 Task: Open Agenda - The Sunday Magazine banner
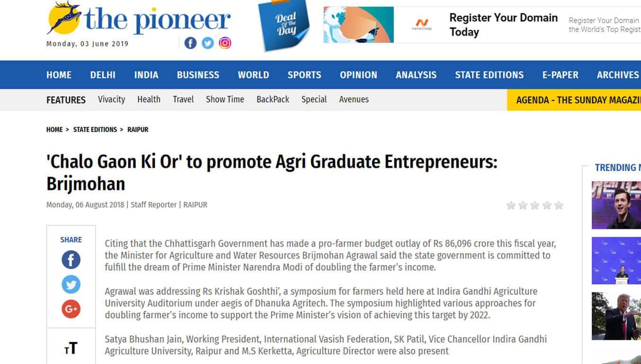pyautogui.click(x=574, y=100)
